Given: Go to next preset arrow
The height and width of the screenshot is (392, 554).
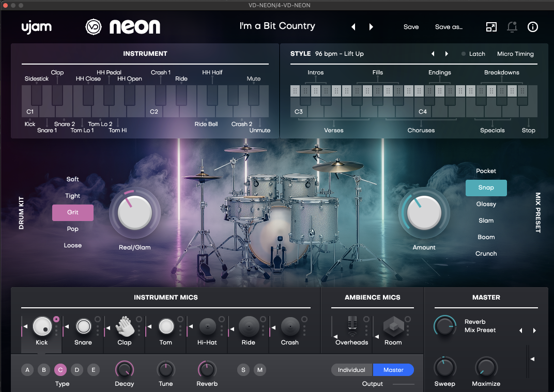Looking at the screenshot, I should pyautogui.click(x=371, y=27).
